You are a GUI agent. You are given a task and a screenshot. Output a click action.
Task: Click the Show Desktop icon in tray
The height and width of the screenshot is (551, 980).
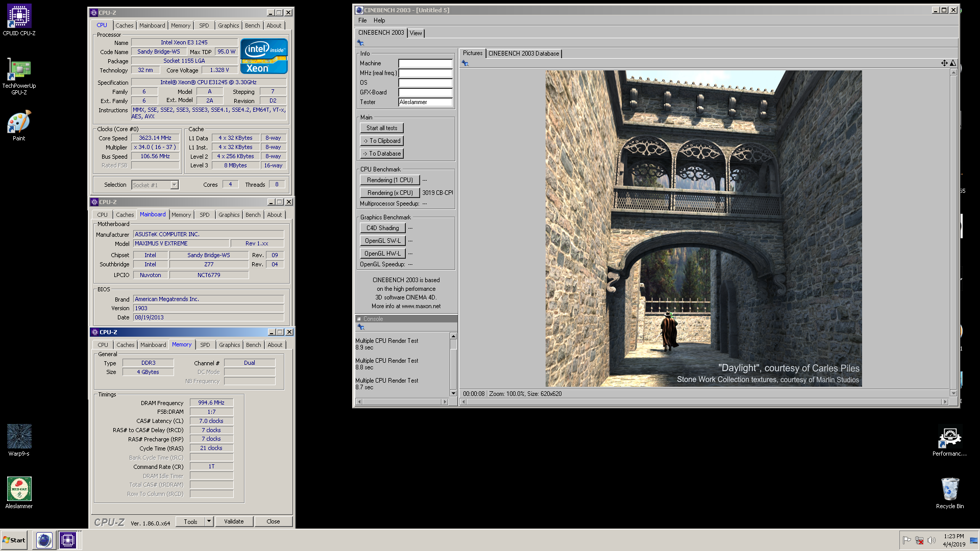[974, 540]
